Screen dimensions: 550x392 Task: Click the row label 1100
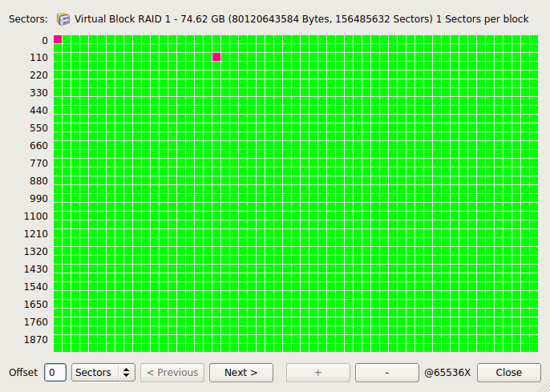point(36,216)
